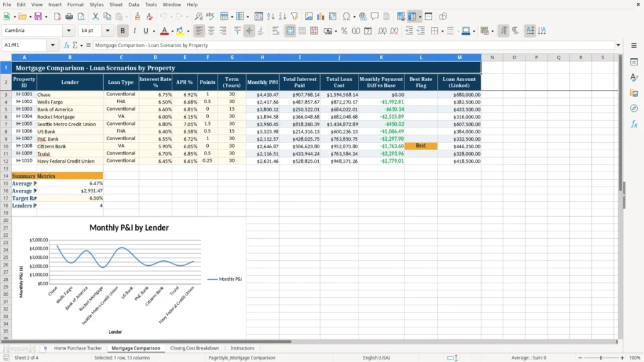The image size is (644, 362).
Task: Open the Function Wizard icon
Action: pos(67,45)
